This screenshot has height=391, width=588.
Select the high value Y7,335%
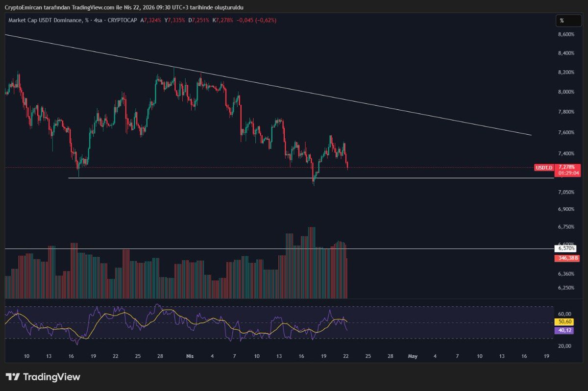[174, 21]
